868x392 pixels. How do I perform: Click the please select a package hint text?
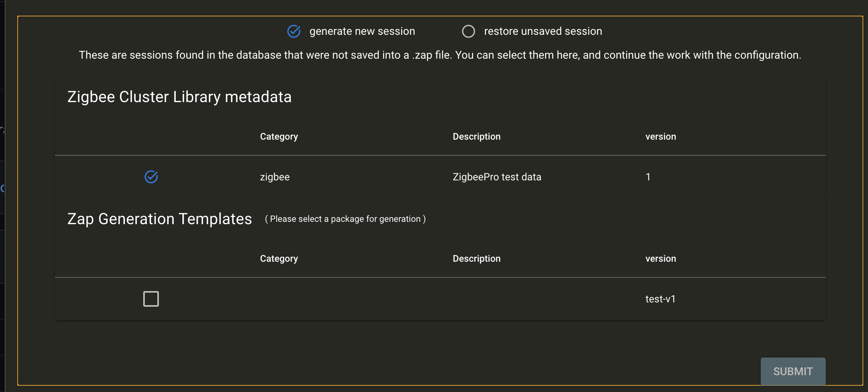pos(345,219)
